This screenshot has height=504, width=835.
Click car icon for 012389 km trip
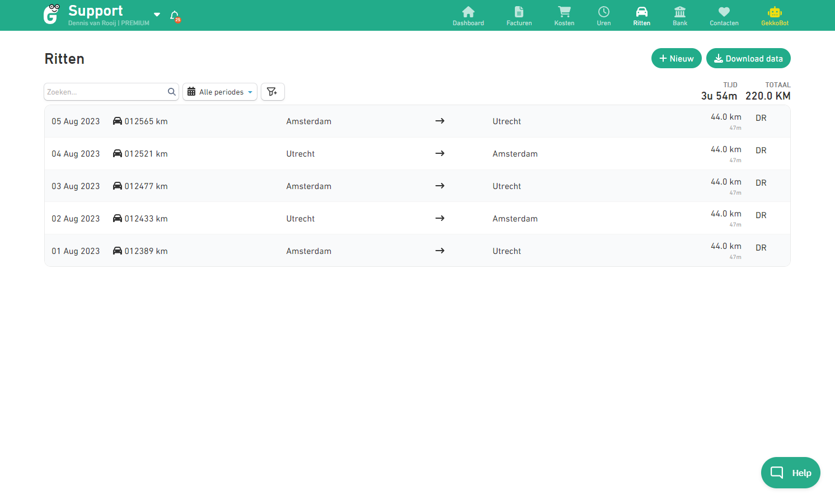118,251
